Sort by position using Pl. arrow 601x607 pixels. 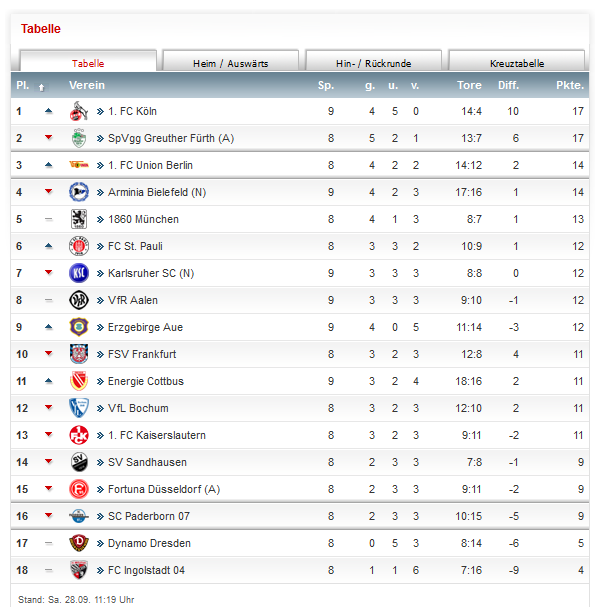(x=41, y=88)
